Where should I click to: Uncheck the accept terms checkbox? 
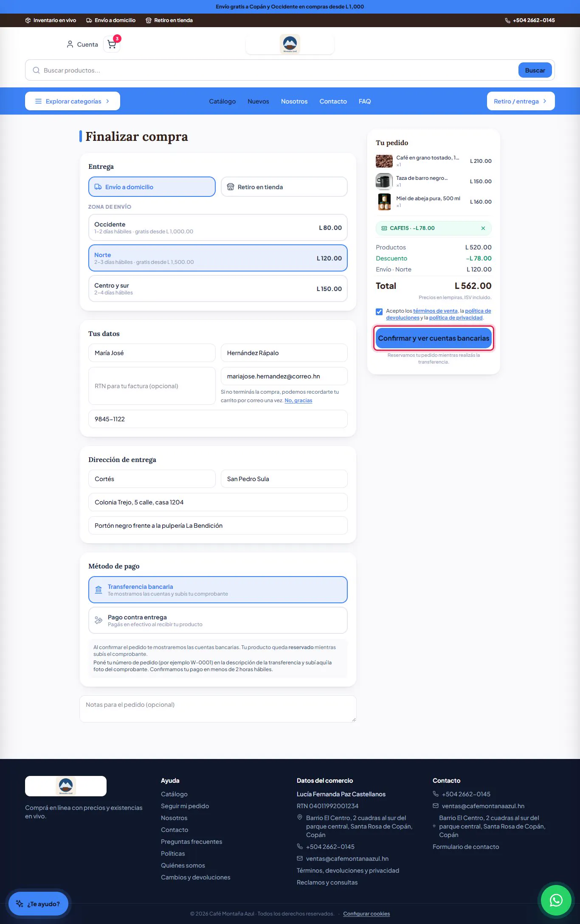pos(379,312)
